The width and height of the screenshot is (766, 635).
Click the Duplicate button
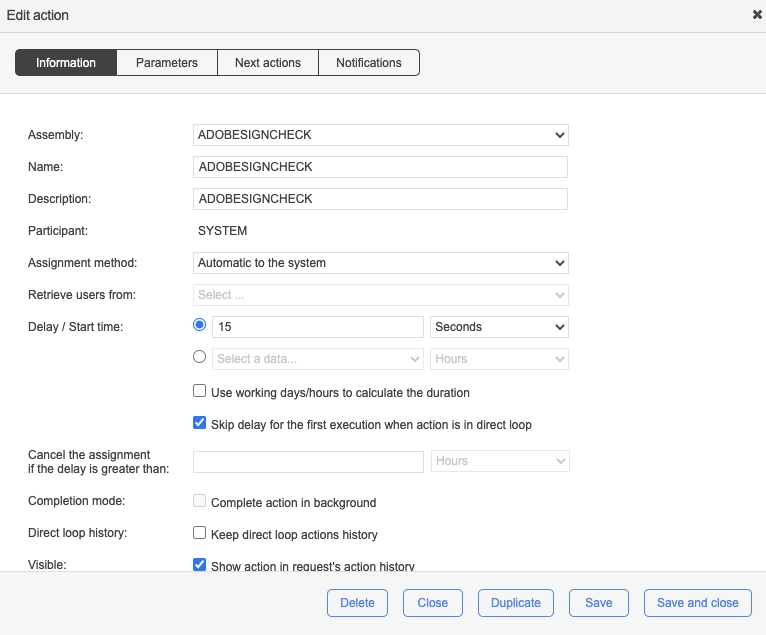pyautogui.click(x=516, y=603)
